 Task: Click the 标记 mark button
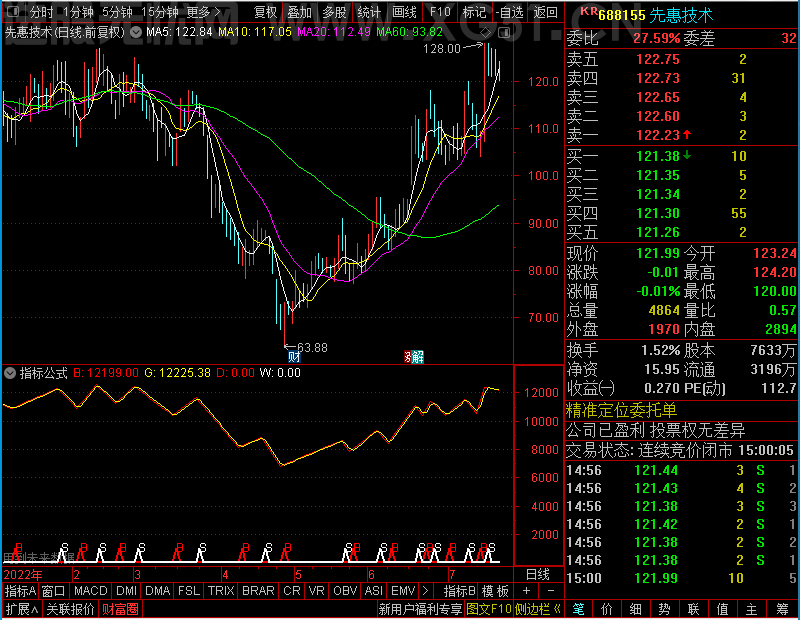click(x=474, y=12)
